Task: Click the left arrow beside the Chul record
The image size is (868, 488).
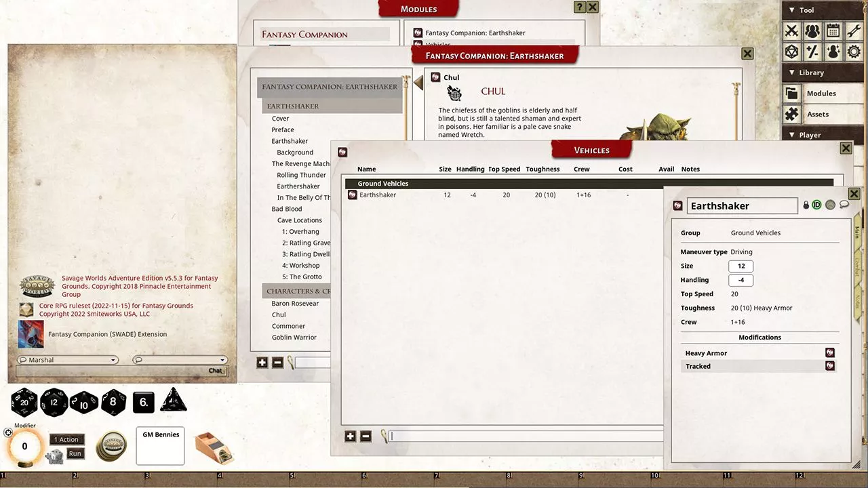Action: coord(418,83)
